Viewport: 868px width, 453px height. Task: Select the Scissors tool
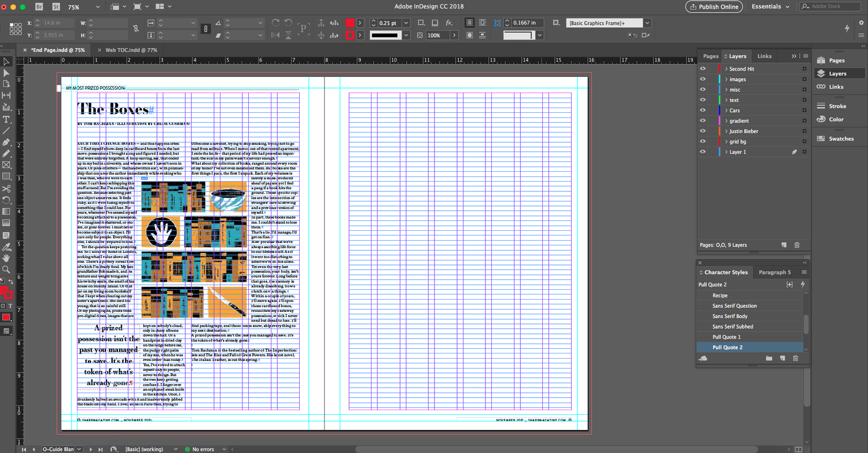pyautogui.click(x=6, y=189)
